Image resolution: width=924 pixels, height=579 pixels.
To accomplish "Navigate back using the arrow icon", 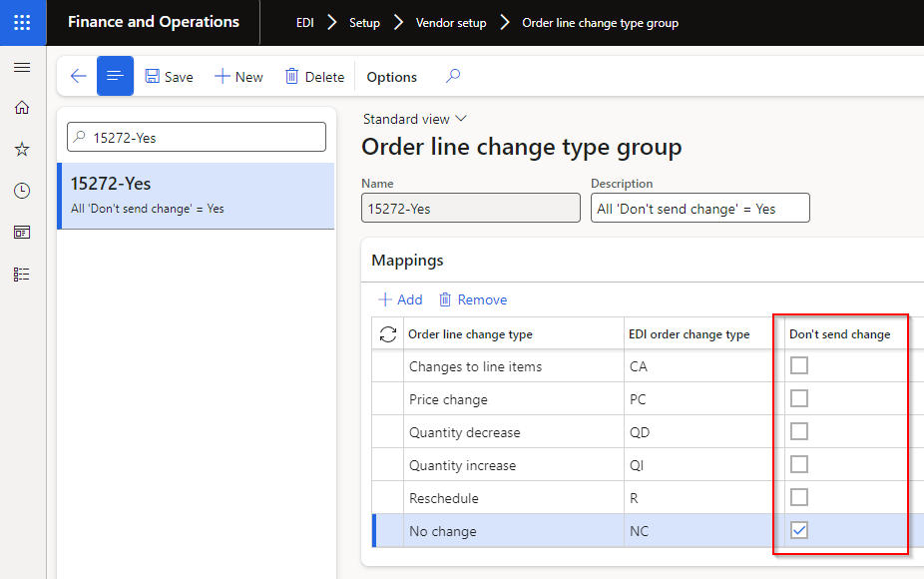I will coord(78,76).
